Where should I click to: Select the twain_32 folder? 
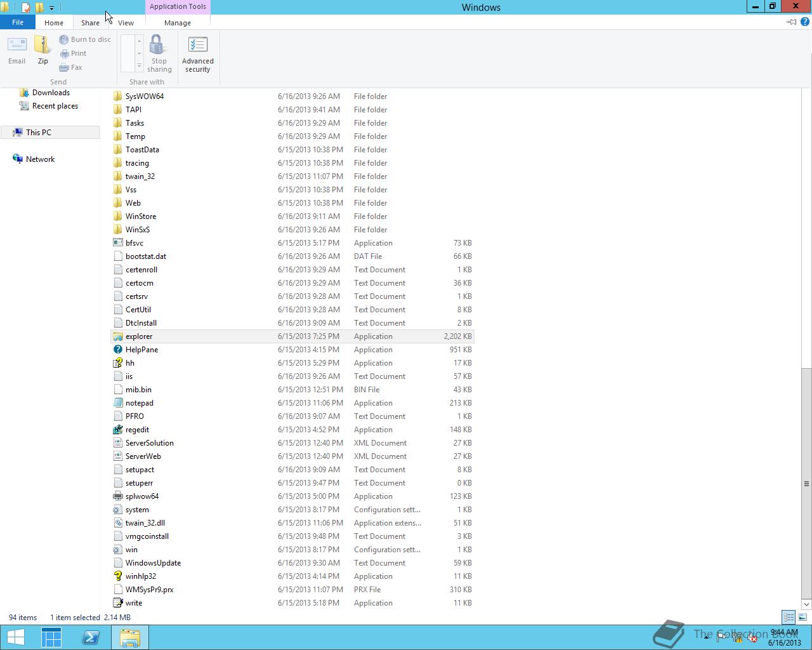click(x=292, y=176)
